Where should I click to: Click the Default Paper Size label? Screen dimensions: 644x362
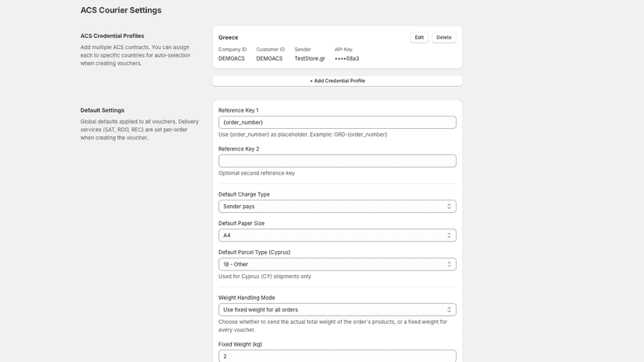coord(241,223)
